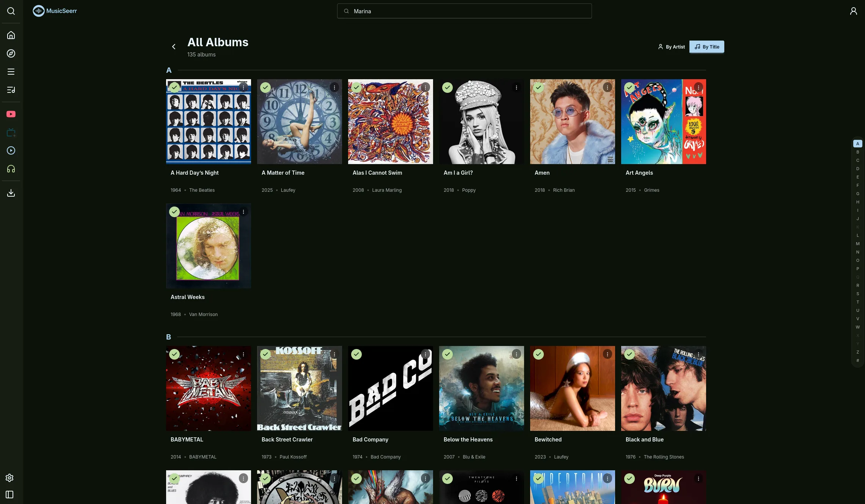Open the three-dot menu on Bad Company

425,354
